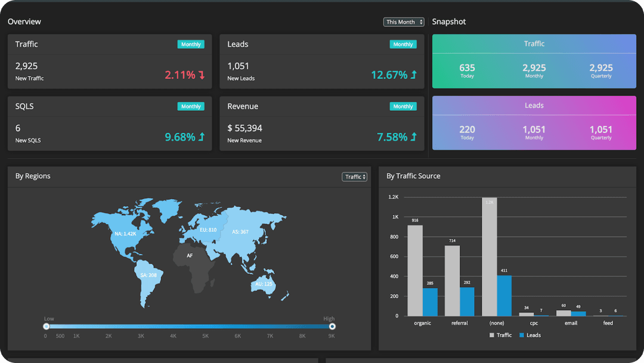The image size is (644, 363).
Task: Click the By Traffic Source heading
Action: [413, 176]
